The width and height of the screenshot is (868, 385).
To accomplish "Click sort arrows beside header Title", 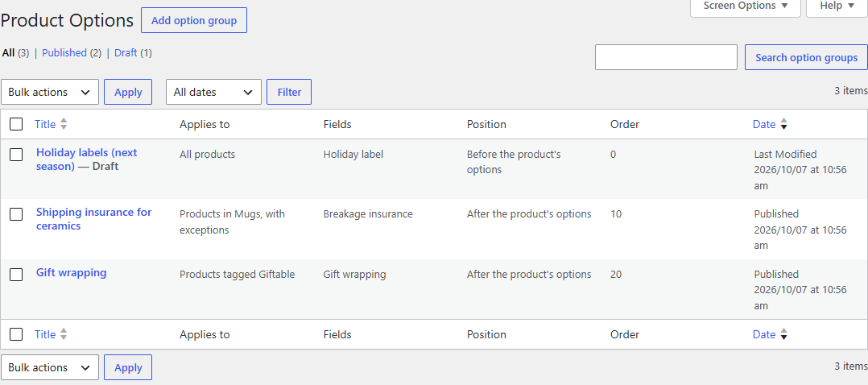I will click(64, 124).
